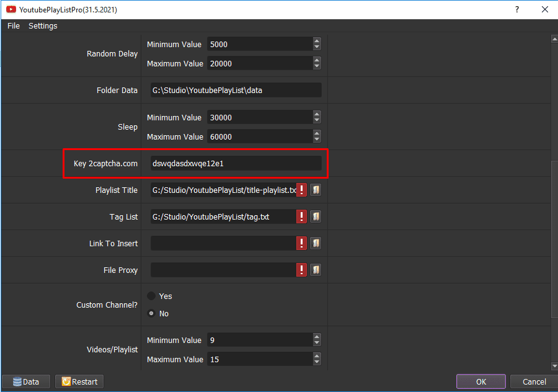Open browse icon for Tag List file
Image resolution: width=558 pixels, height=392 pixels.
click(316, 216)
